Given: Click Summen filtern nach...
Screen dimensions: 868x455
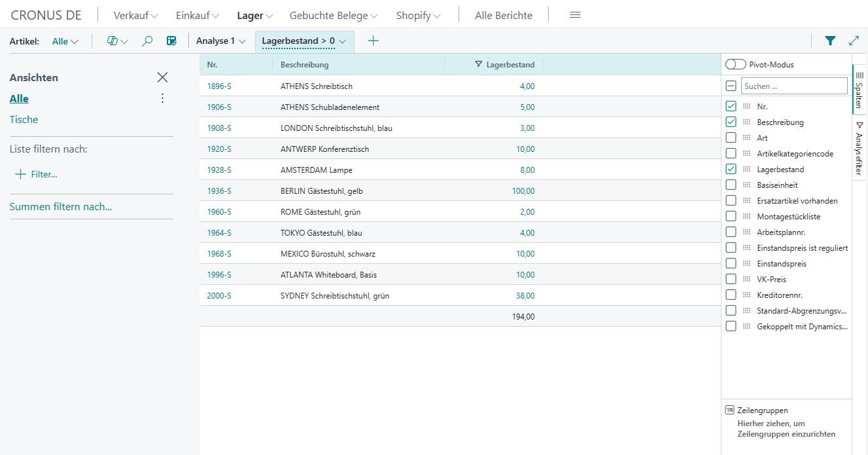Looking at the screenshot, I should click(x=61, y=206).
